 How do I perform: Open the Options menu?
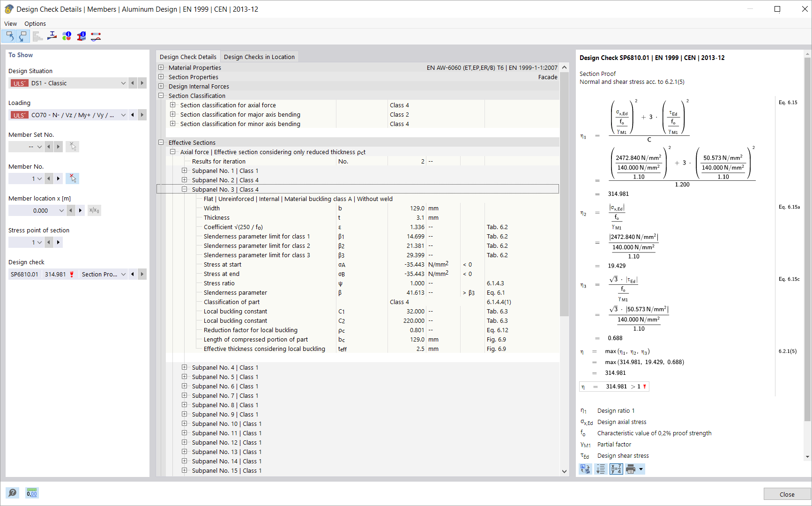35,23
